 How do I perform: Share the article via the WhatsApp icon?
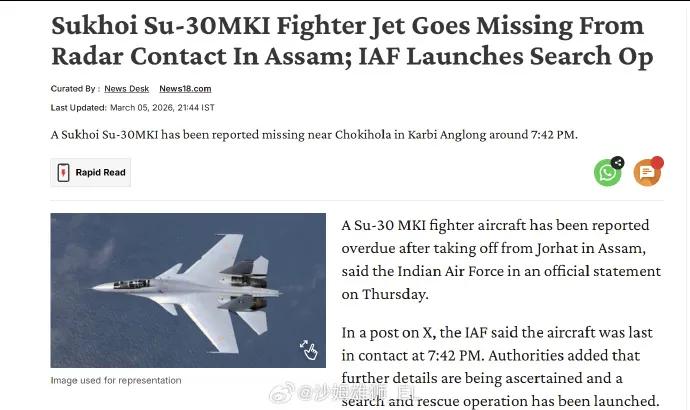point(607,173)
